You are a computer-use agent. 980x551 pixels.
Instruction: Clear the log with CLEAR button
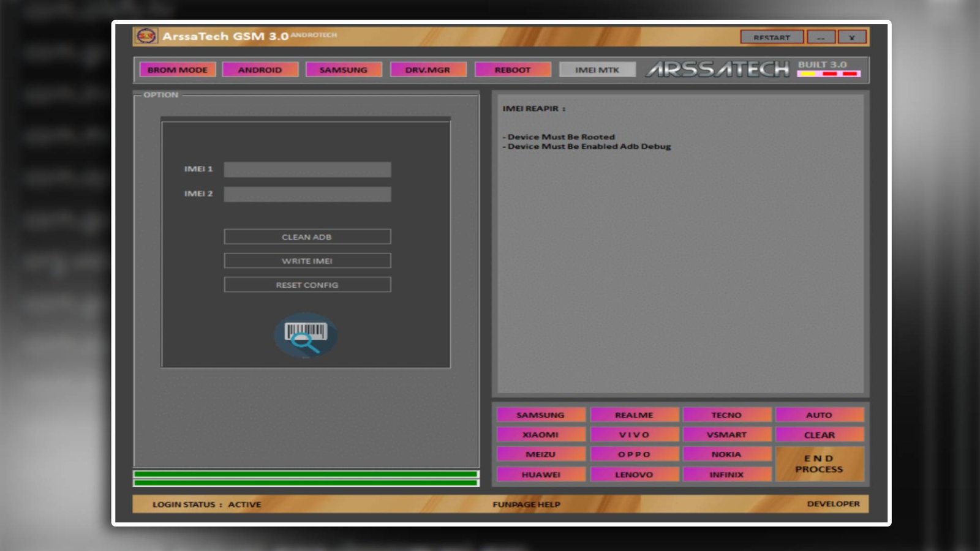tap(819, 435)
